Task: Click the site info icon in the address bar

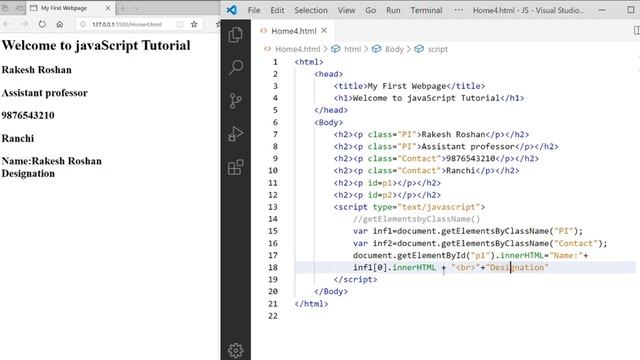Action: tap(83, 24)
